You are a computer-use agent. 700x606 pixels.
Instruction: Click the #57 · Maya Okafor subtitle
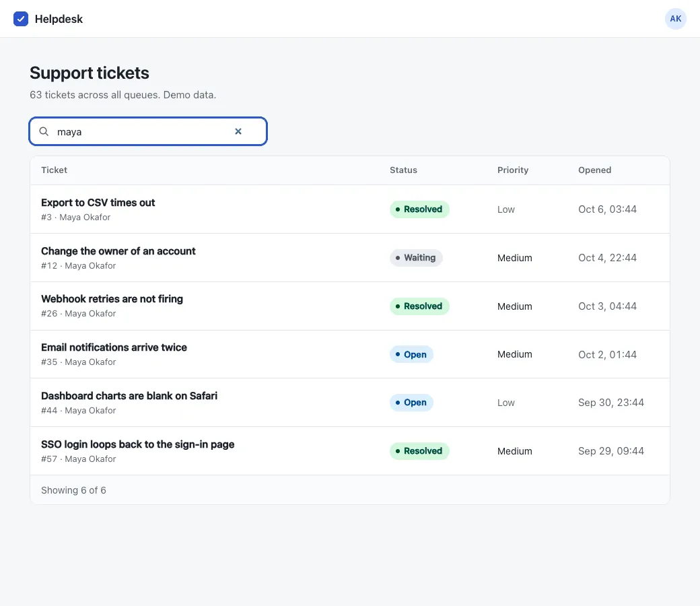(78, 459)
